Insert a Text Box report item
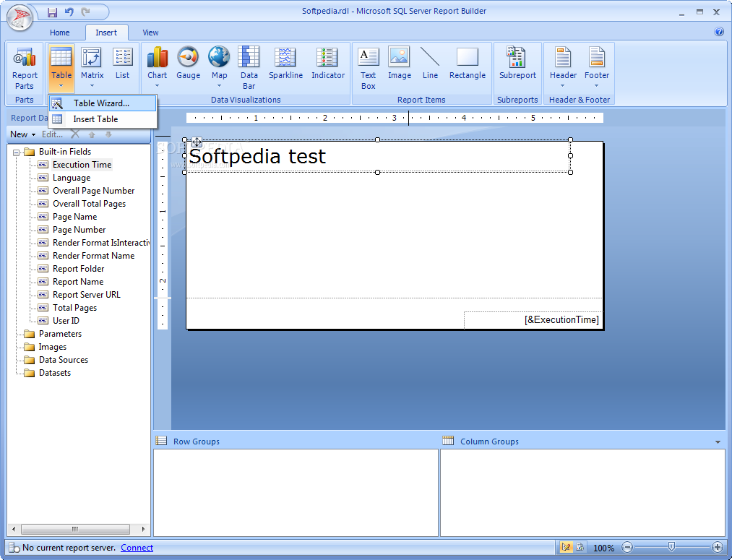The height and width of the screenshot is (560, 732). 368,69
